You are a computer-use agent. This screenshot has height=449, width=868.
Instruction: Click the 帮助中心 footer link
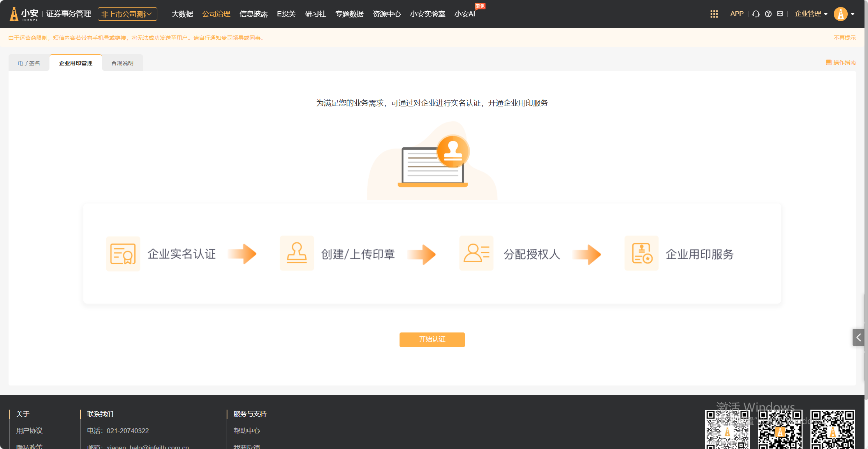(246, 431)
